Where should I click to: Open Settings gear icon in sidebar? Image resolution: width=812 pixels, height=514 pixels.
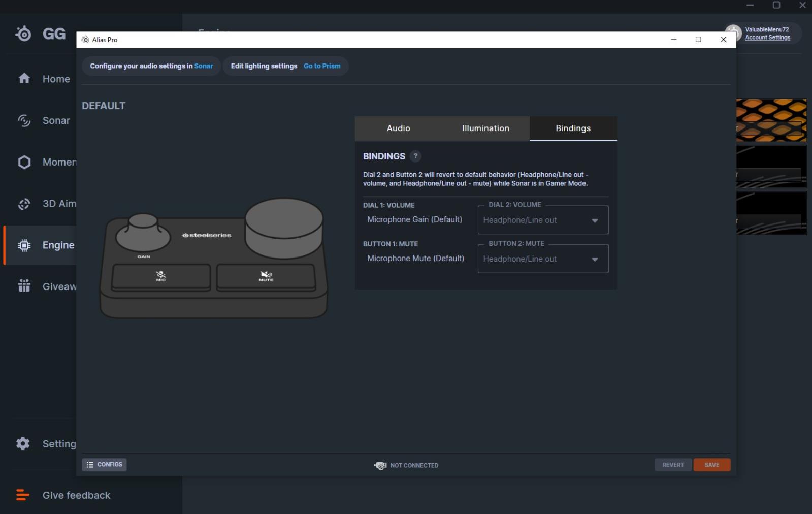pyautogui.click(x=23, y=443)
